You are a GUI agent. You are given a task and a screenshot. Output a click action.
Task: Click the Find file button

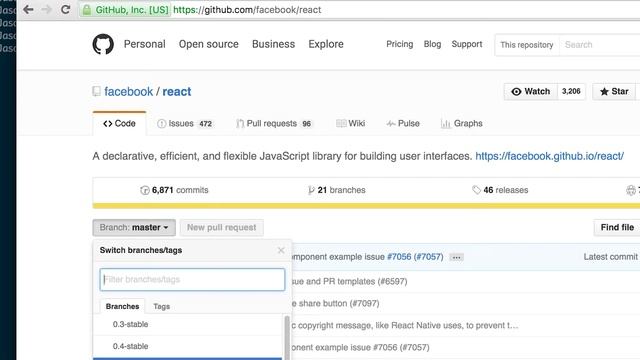pos(617,227)
